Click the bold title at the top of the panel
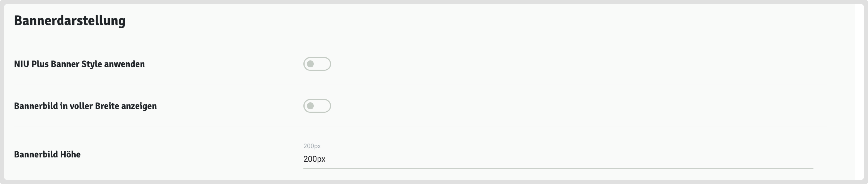Viewport: 868px width, 184px height. (70, 21)
